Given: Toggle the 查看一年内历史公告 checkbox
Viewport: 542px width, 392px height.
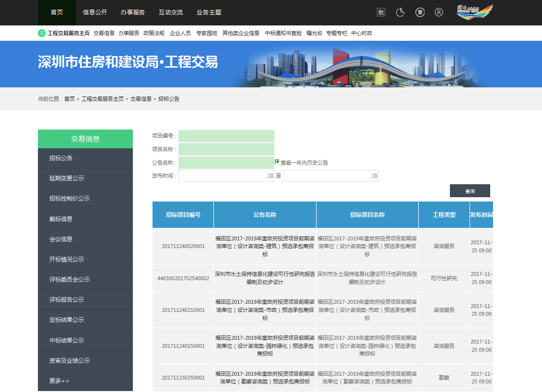Looking at the screenshot, I should (277, 162).
